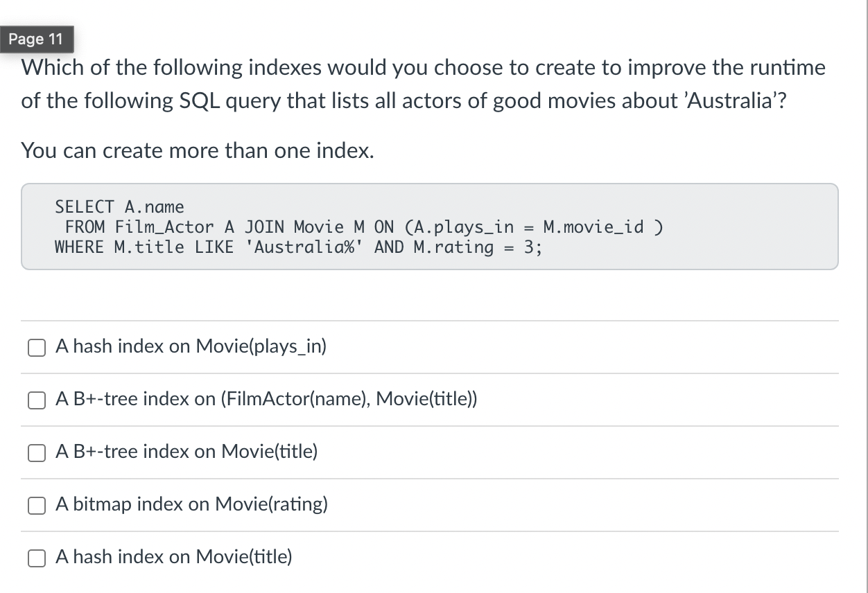This screenshot has width=868, height=593.
Task: Click the 'FROM Film_Actor A JOIN Movie' code line
Action: (364, 227)
